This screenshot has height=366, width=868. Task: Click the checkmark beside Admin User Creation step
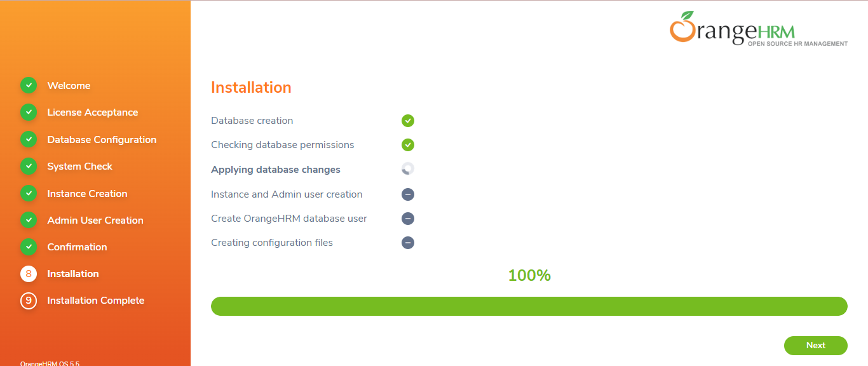(x=29, y=220)
